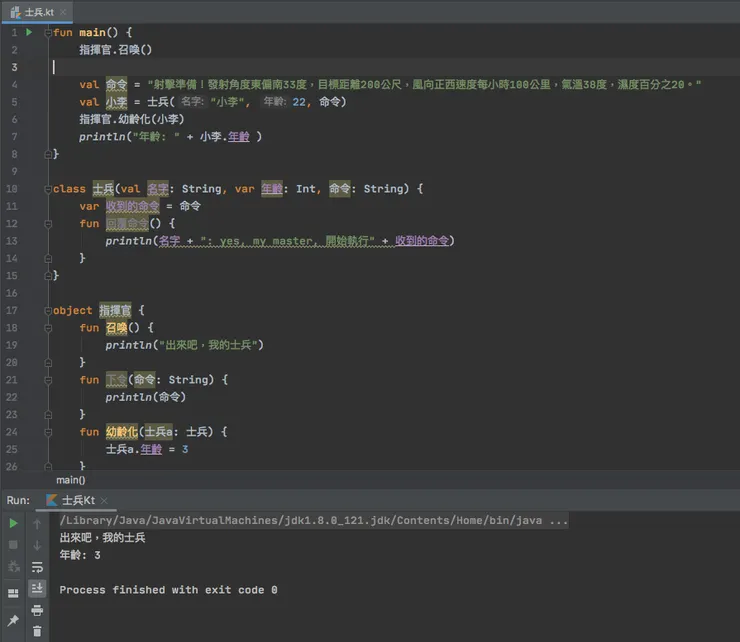Click the Kotlin file icon on the 士兵.kt tab
Screen dimensions: 740x642
16,12
